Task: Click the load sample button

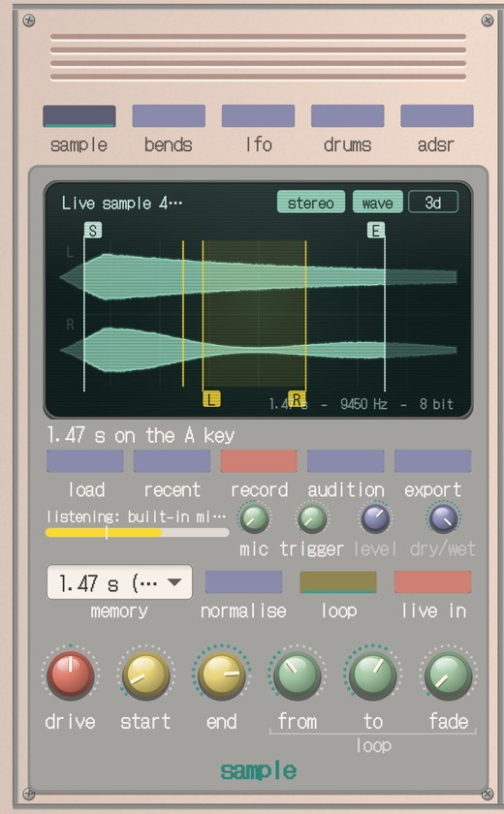Action: tap(85, 461)
